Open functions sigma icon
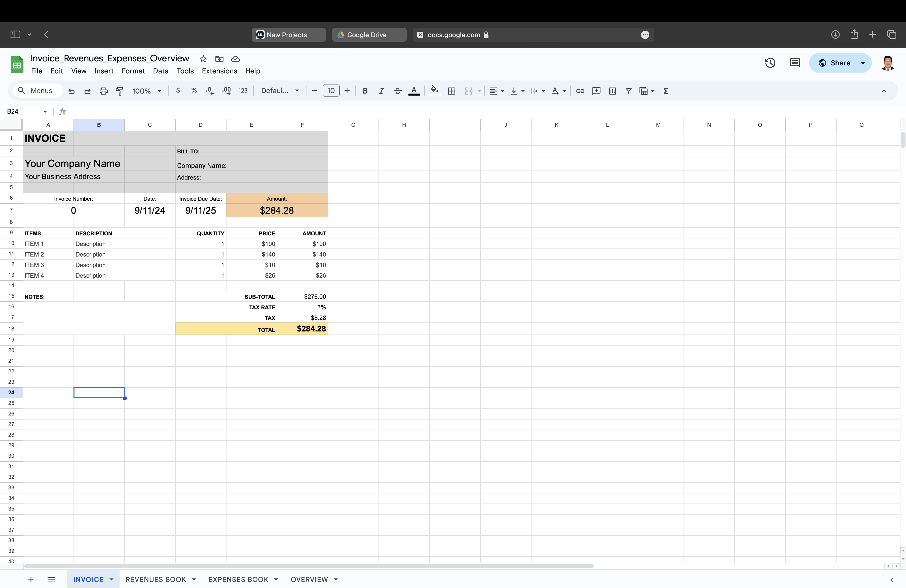The image size is (906, 588). coord(665,91)
